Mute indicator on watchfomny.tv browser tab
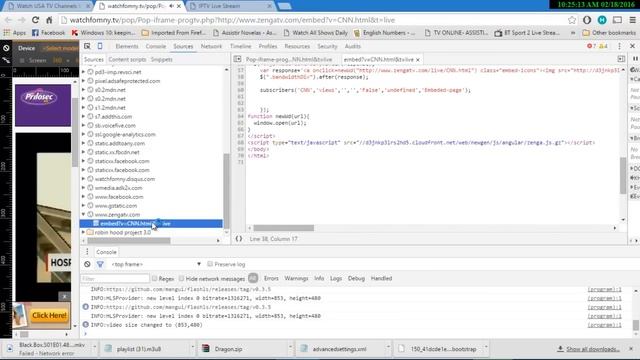Image resolution: width=640 pixels, height=360 pixels. point(171,6)
